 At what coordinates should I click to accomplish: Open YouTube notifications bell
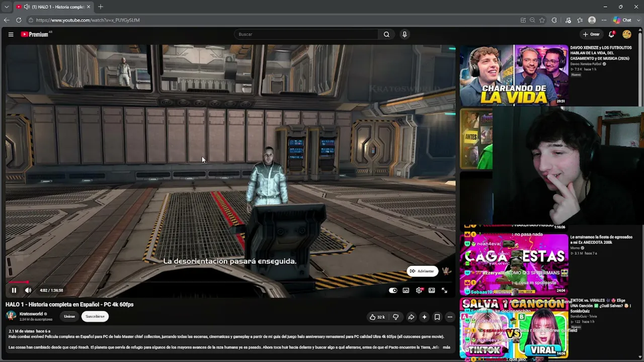611,34
